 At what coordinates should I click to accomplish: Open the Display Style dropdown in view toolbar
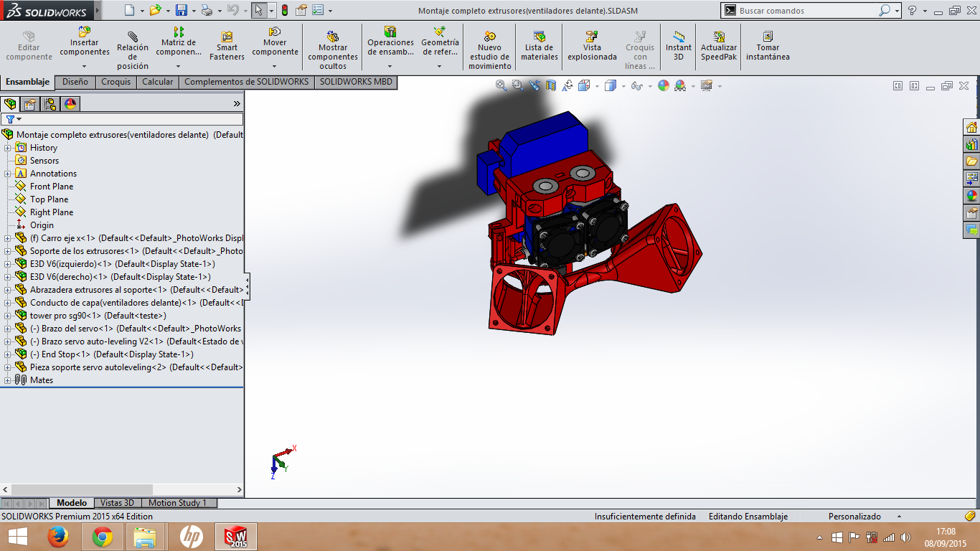click(624, 86)
